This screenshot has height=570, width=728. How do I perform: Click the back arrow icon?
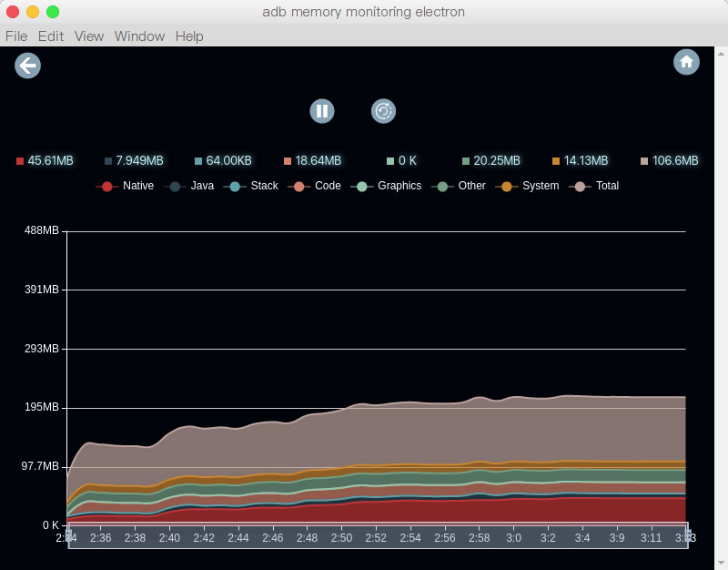click(x=27, y=66)
